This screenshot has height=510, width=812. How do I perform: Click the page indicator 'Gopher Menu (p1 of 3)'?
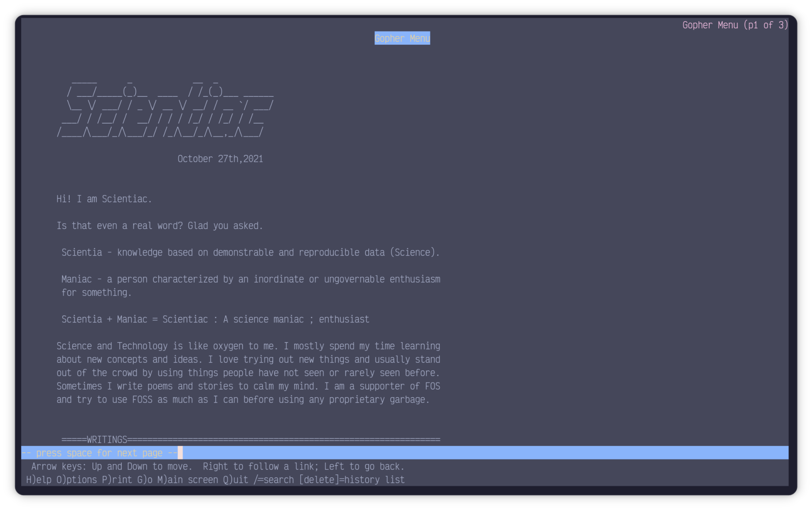point(735,25)
